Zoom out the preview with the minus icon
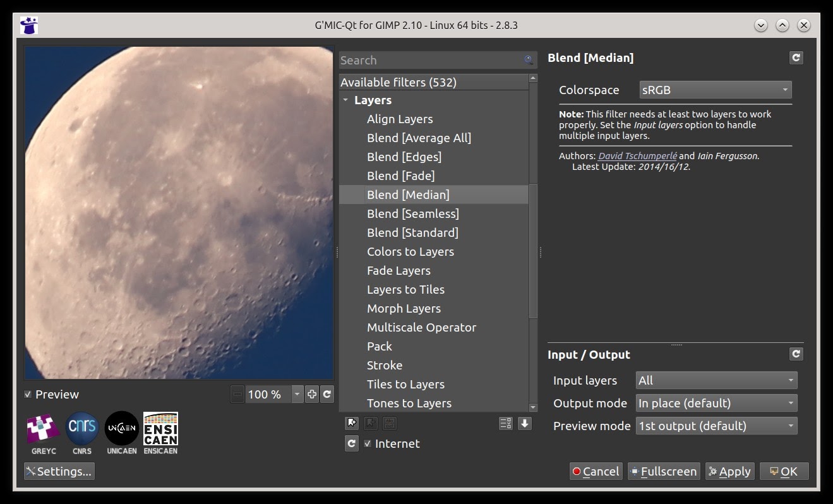This screenshot has height=504, width=833. coord(237,395)
